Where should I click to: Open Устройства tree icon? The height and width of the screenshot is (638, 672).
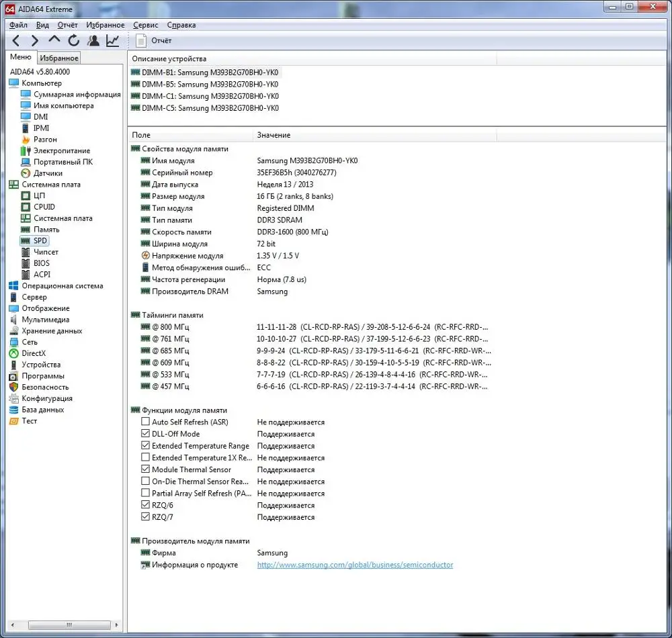click(13, 365)
